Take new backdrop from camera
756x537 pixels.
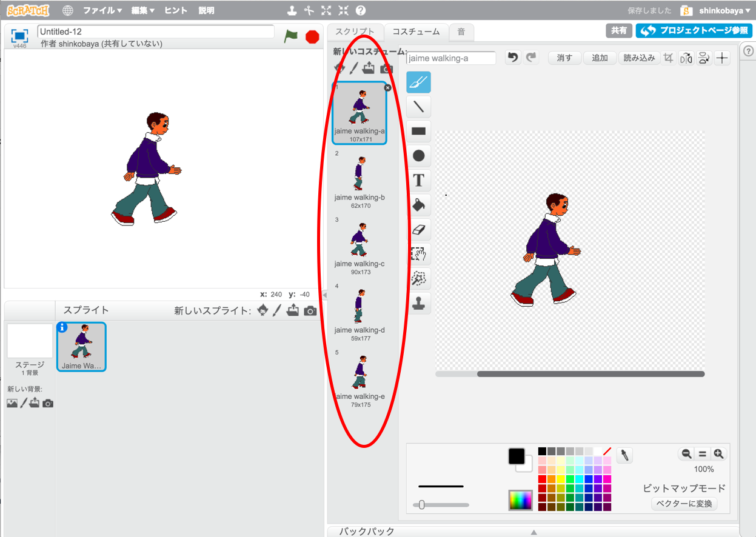(x=48, y=403)
